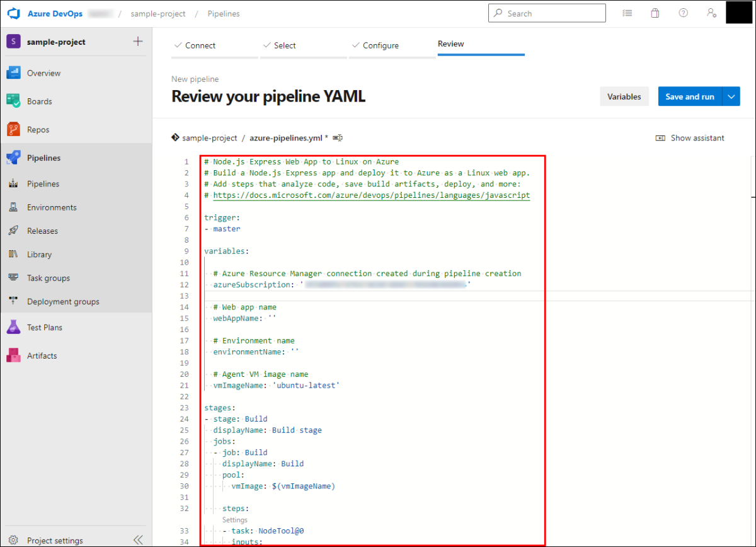Viewport: 756px width, 547px height.
Task: Click Pipelines breadcrumb in header
Action: coord(223,14)
